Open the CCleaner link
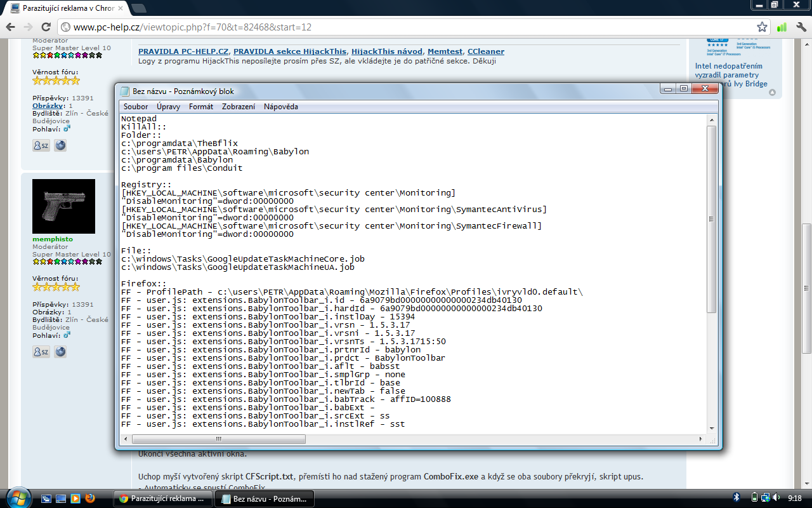The image size is (812, 508). (485, 51)
